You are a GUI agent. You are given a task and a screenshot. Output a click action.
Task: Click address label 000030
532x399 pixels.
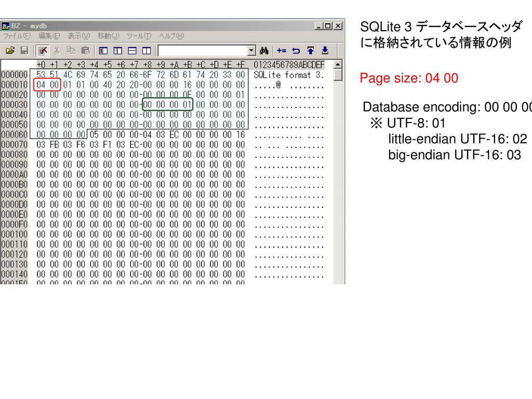14,104
